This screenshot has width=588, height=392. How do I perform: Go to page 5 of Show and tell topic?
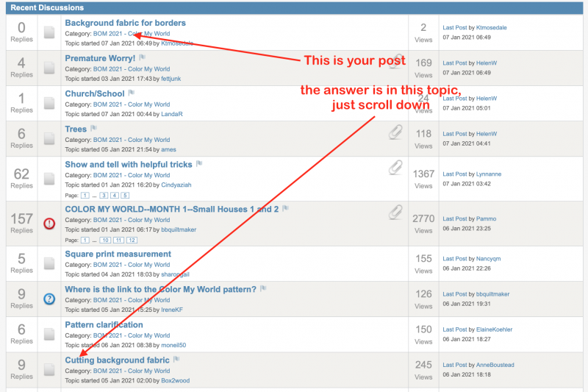pos(125,195)
